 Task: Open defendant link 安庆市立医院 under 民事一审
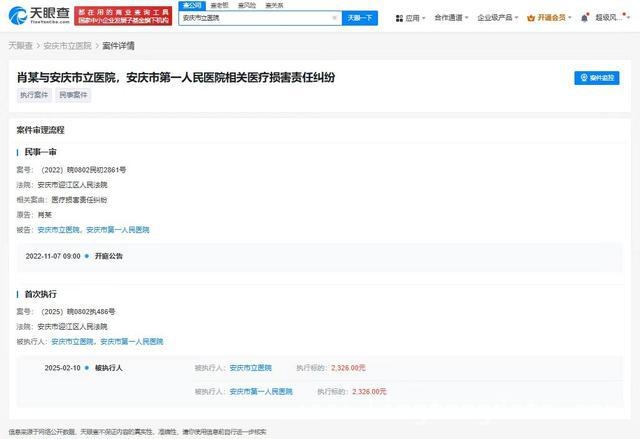click(58, 230)
